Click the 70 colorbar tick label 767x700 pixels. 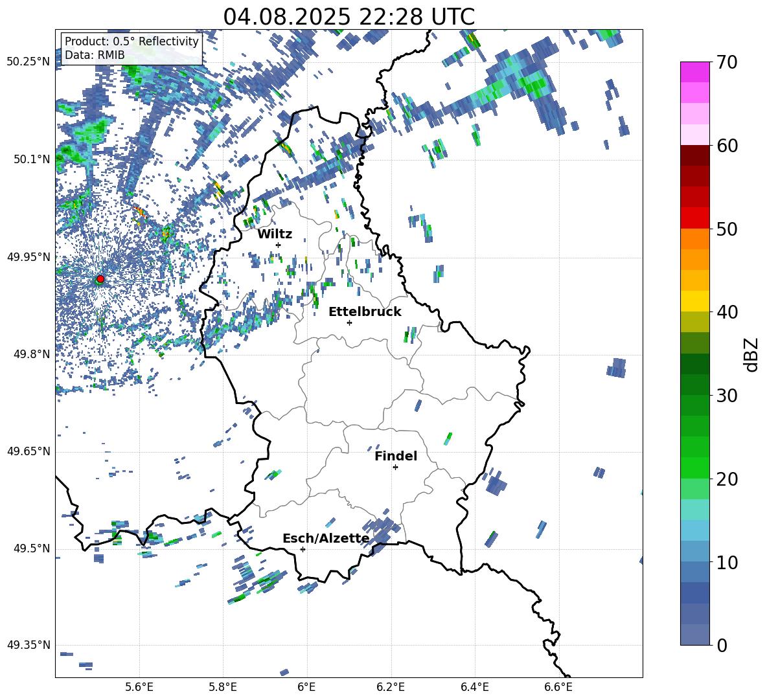coord(727,63)
